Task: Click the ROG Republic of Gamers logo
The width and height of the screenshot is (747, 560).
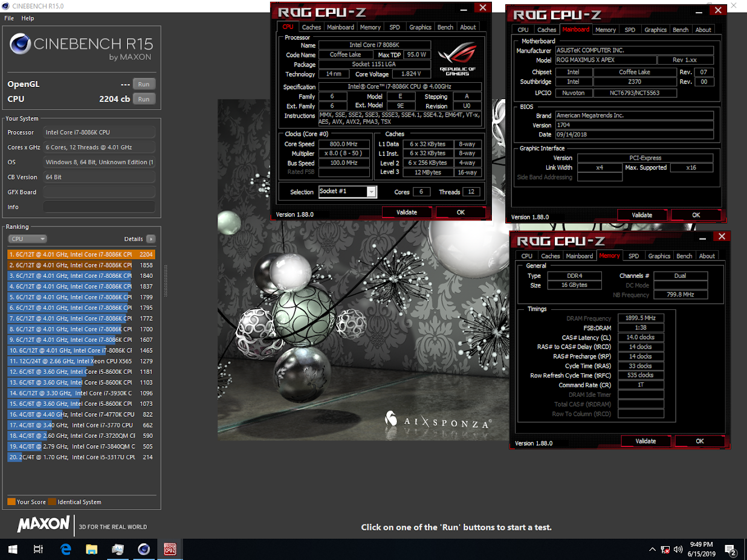Action: coord(457,59)
